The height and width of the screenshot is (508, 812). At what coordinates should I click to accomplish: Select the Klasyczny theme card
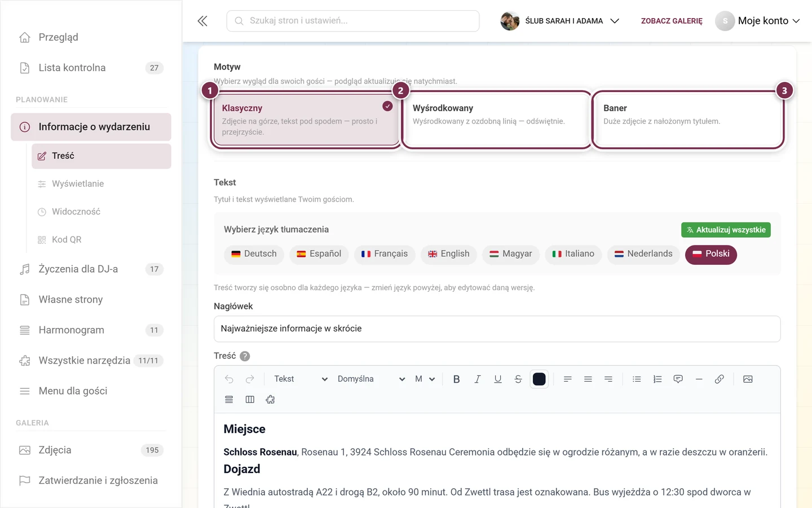tap(306, 120)
